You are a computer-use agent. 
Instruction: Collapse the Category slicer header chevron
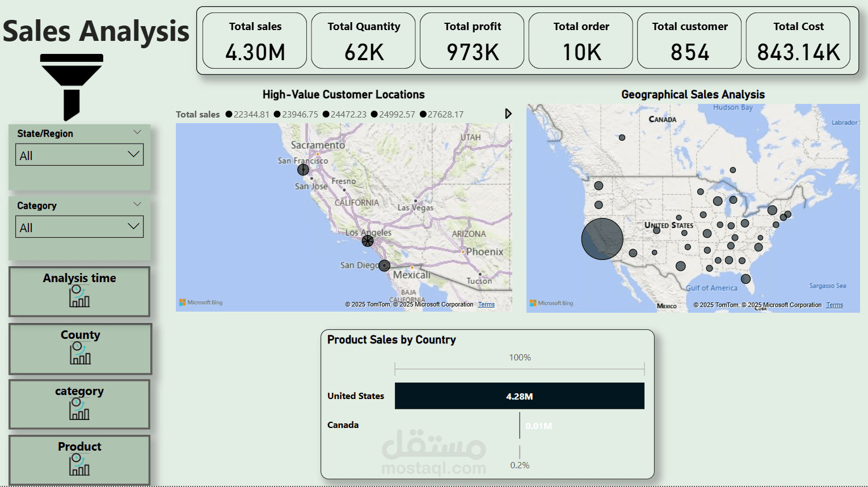pos(137,204)
